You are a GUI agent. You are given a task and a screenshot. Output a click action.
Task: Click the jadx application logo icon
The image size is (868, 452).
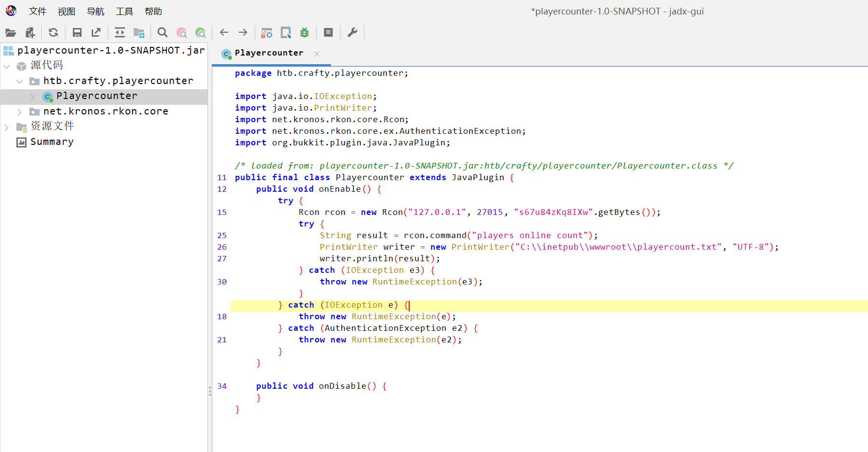(11, 11)
